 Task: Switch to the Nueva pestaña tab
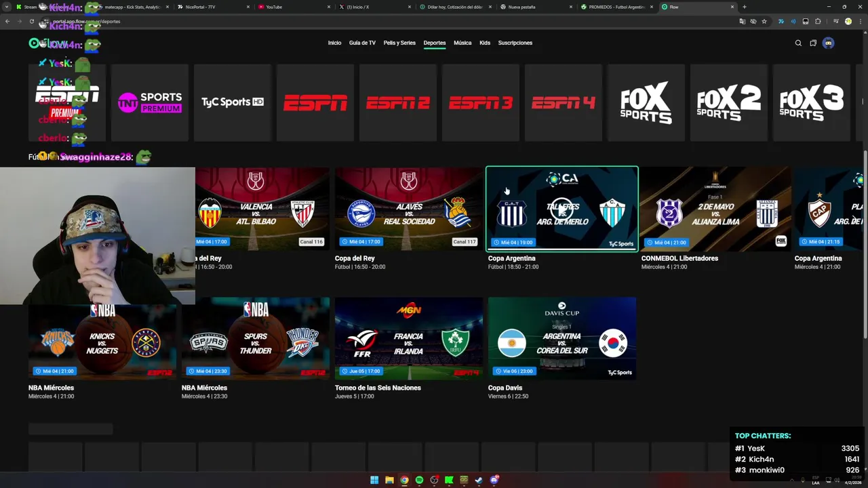tap(536, 7)
